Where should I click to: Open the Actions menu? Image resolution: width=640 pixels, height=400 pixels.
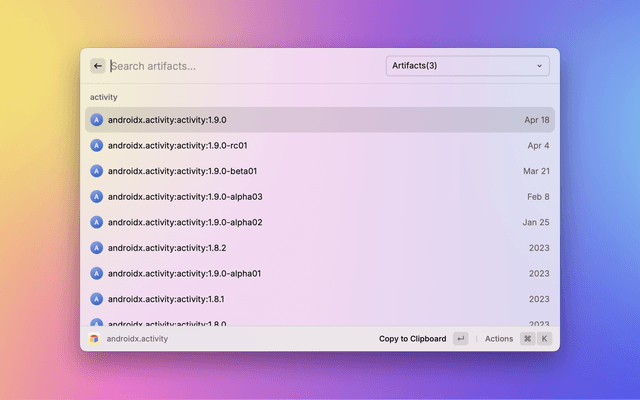coord(499,339)
